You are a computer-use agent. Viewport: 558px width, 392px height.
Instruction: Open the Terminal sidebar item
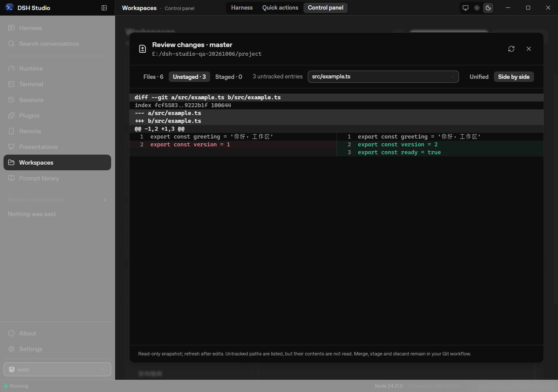57,84
